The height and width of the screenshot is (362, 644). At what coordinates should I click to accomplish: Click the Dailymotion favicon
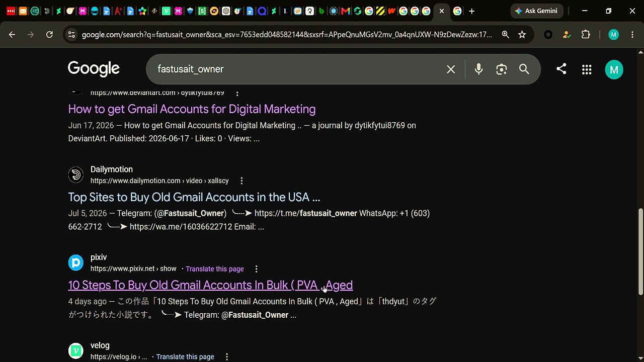pos(76,175)
